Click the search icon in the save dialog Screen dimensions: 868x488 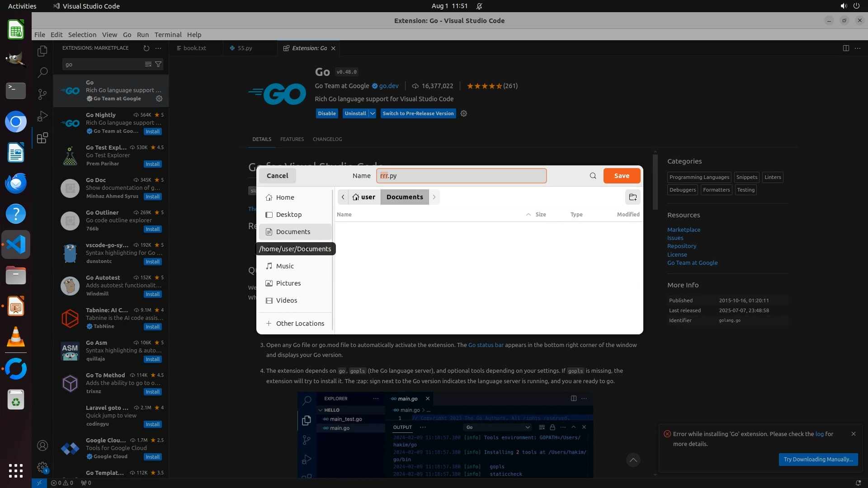(x=593, y=176)
